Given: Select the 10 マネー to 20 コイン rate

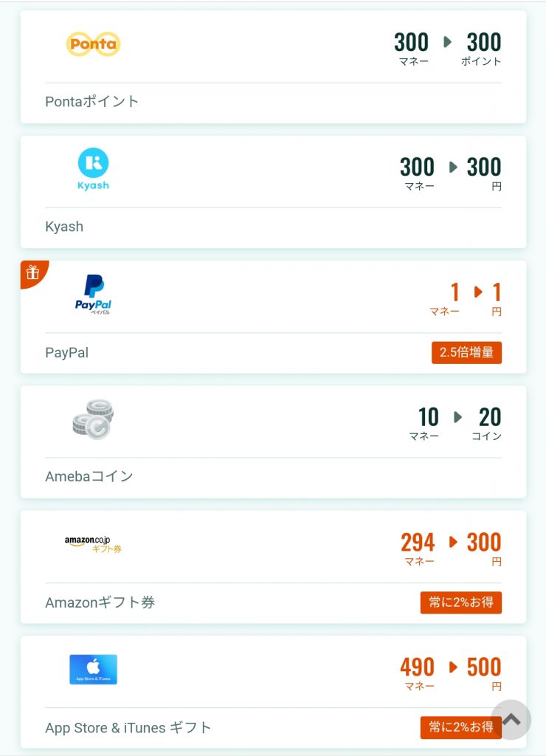Looking at the screenshot, I should click(x=460, y=423).
